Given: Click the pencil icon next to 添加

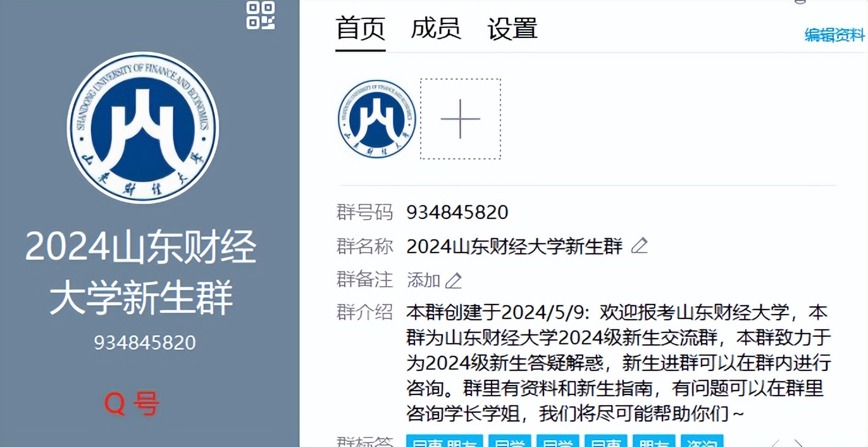Looking at the screenshot, I should coord(454,280).
